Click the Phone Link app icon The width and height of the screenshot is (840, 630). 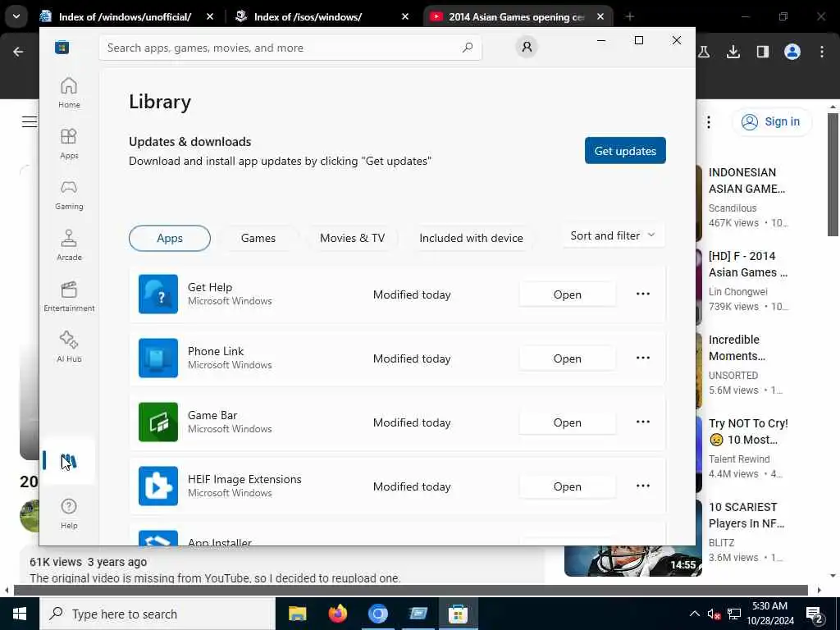(158, 358)
